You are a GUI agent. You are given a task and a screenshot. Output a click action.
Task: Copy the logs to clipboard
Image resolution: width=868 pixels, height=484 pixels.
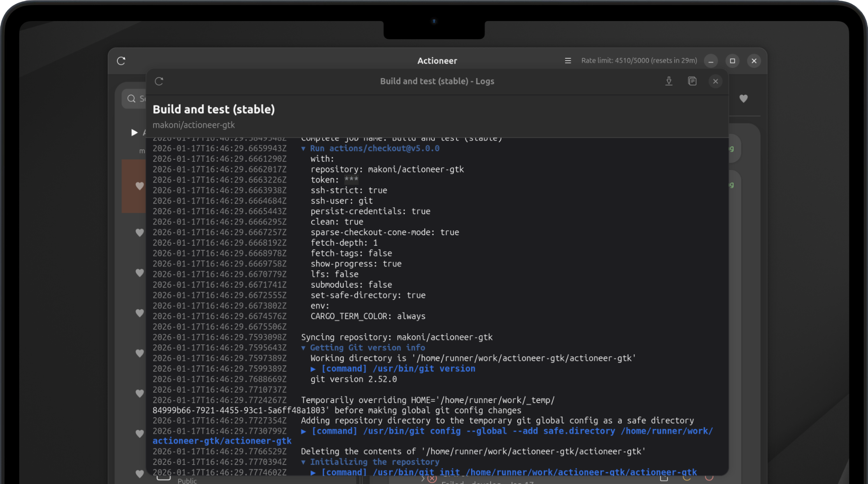click(x=692, y=81)
